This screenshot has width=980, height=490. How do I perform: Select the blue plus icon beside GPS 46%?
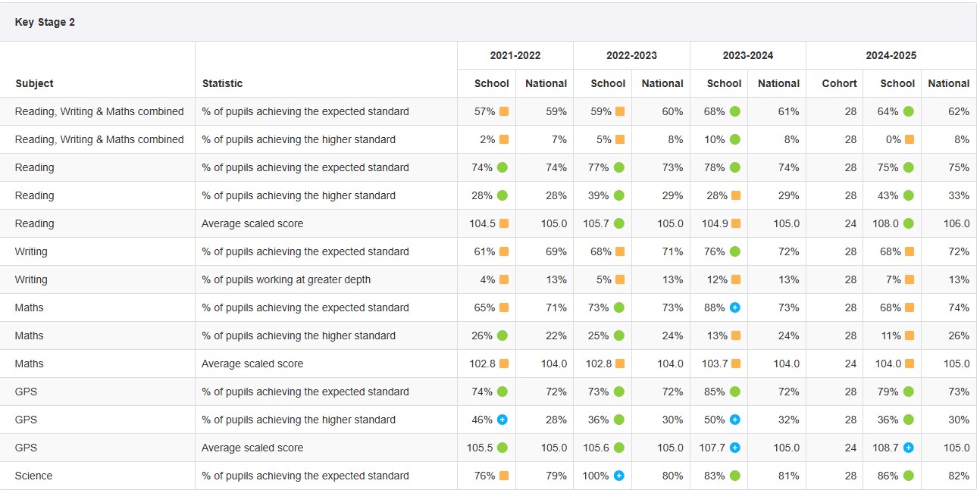pos(503,420)
